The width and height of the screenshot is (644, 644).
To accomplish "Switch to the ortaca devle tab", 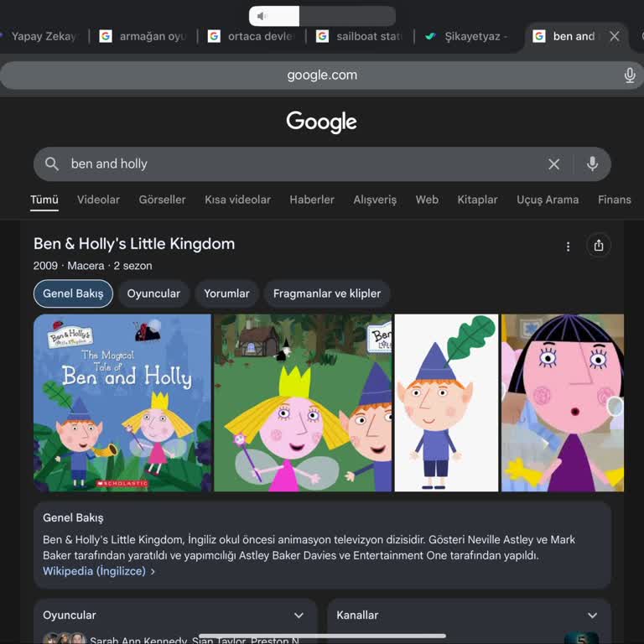I will 252,36.
